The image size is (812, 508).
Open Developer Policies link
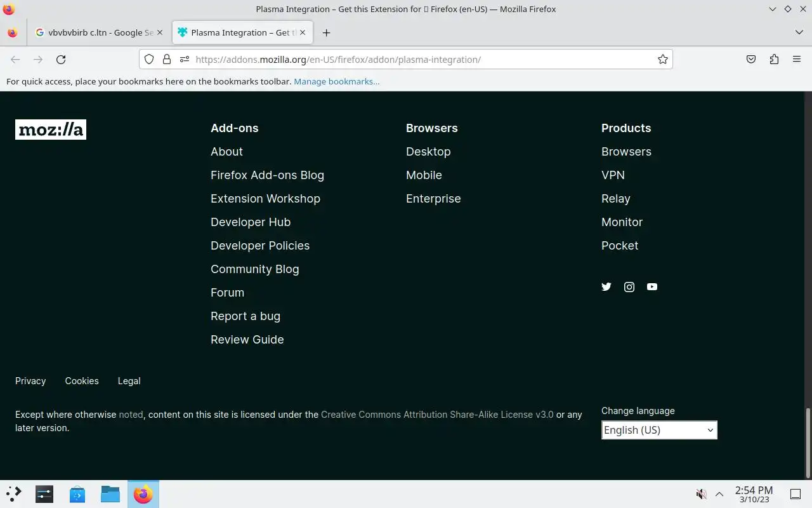260,246
